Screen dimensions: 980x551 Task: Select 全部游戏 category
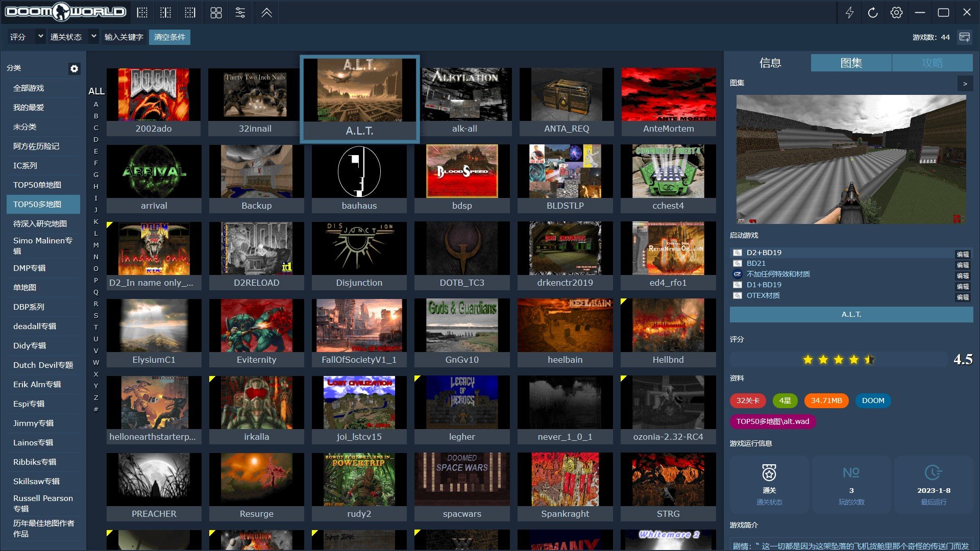pos(43,88)
